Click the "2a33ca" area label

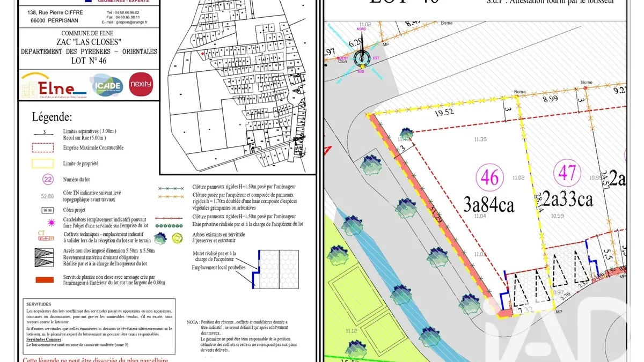tap(567, 200)
